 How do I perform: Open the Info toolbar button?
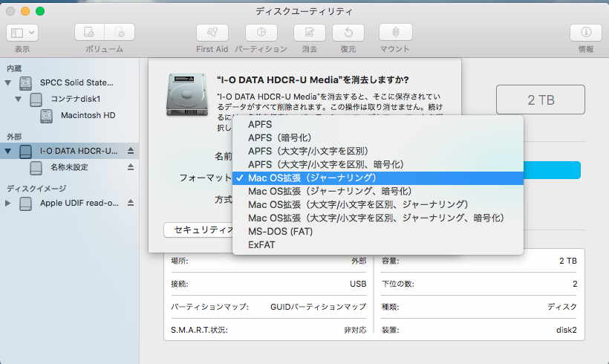586,32
